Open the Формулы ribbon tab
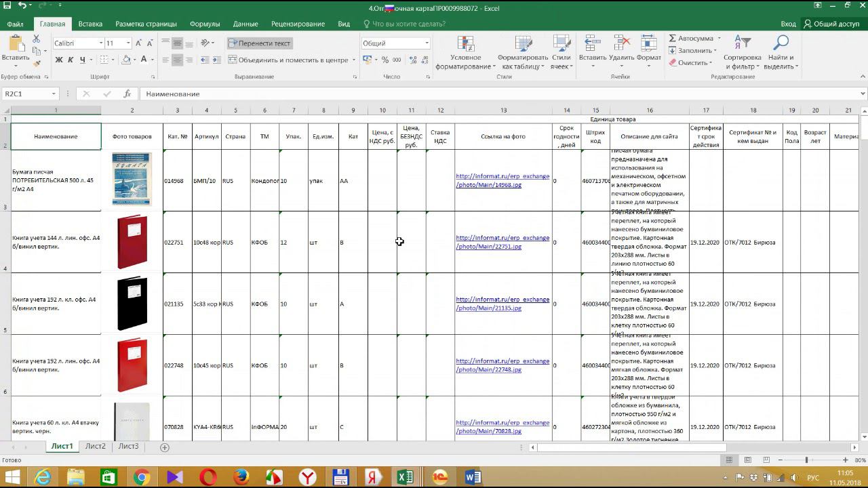This screenshot has width=868, height=488. tap(205, 24)
